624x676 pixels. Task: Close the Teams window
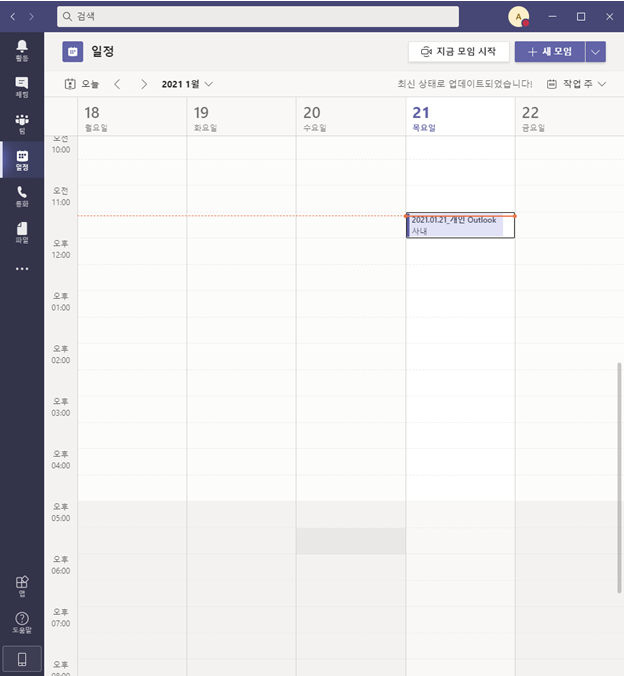click(609, 16)
